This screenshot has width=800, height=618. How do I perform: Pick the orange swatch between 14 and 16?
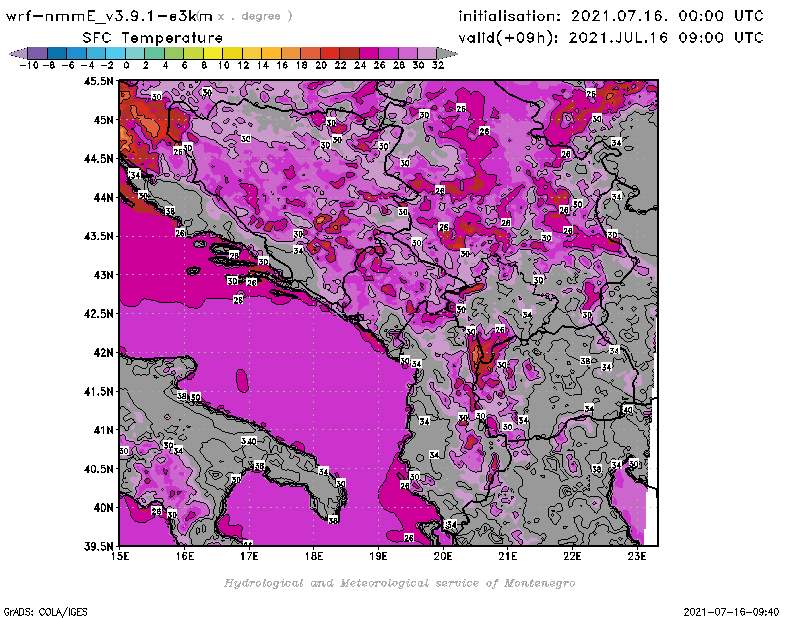click(271, 53)
